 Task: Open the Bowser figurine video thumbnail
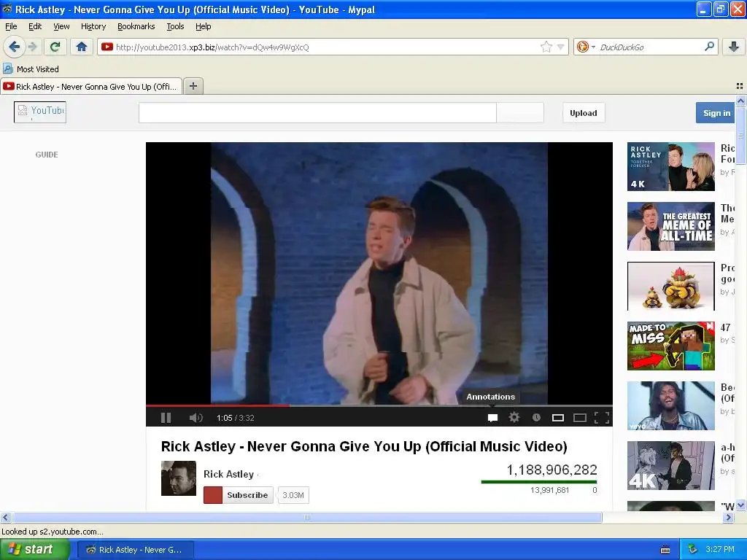click(671, 286)
